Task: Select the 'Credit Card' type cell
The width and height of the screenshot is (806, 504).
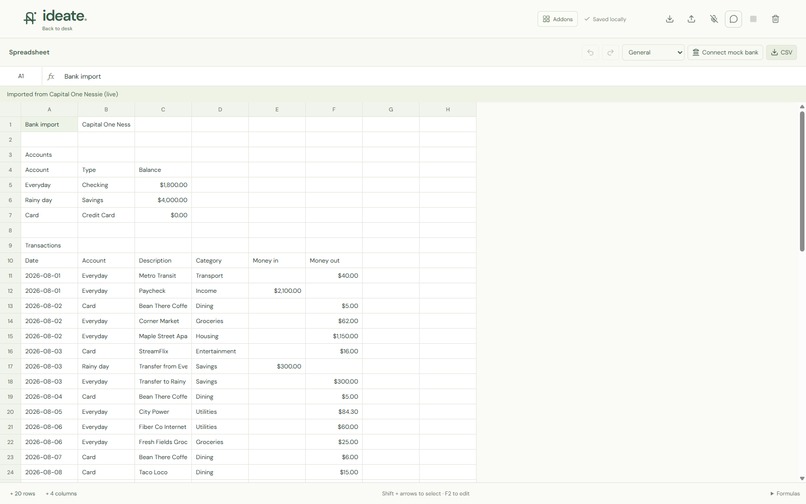Action: point(106,215)
